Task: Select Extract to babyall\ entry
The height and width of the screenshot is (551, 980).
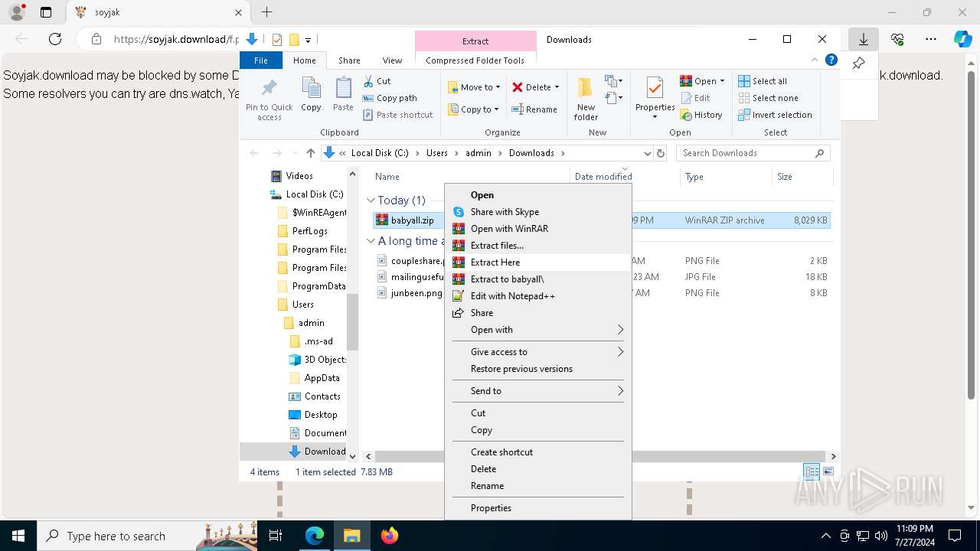Action: tap(538, 279)
